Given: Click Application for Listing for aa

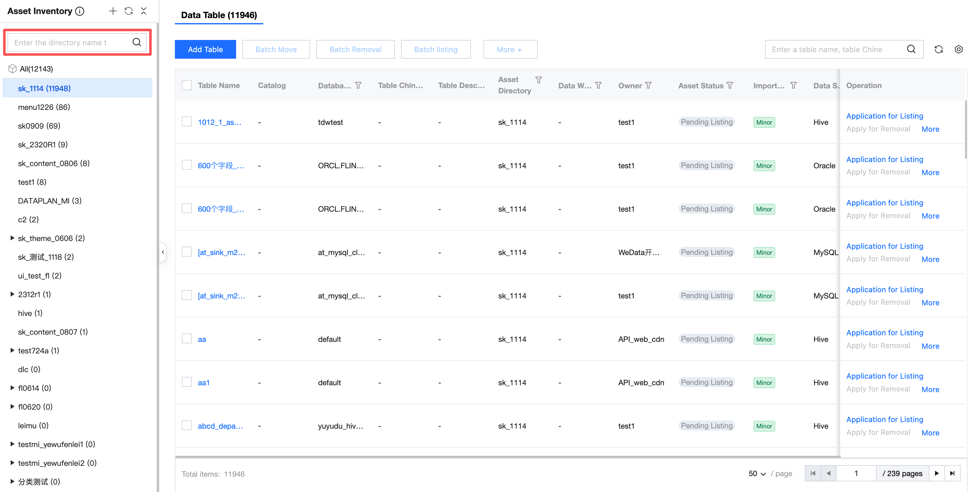Looking at the screenshot, I should 884,333.
